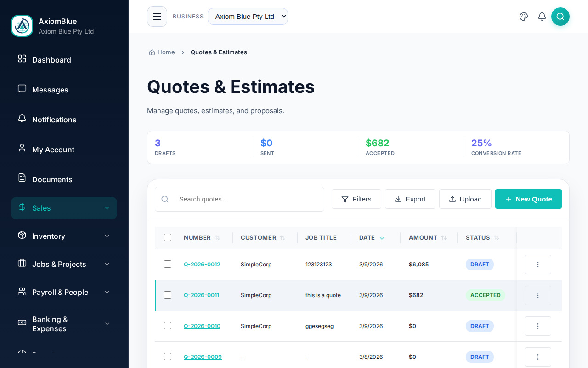The width and height of the screenshot is (588, 368).
Task: Click the AxiomBlue logo icon
Action: (22, 26)
